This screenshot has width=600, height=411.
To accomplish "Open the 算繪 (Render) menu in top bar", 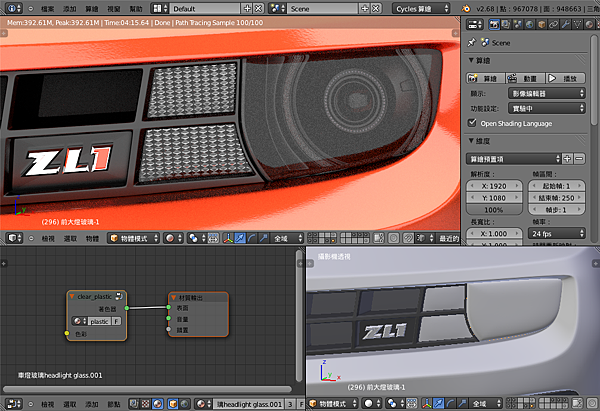I will point(92,8).
